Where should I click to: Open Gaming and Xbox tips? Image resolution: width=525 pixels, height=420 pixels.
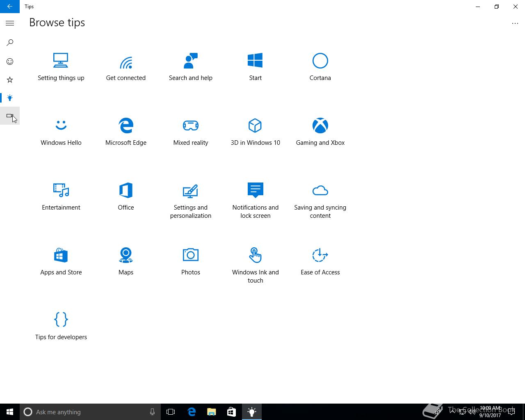point(320,132)
